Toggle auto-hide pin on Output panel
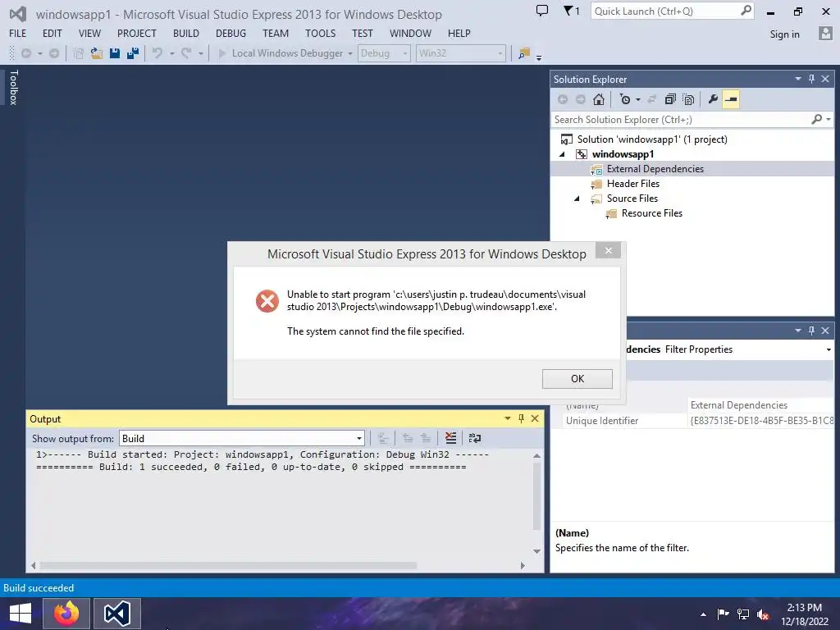The height and width of the screenshot is (630, 840). [521, 418]
